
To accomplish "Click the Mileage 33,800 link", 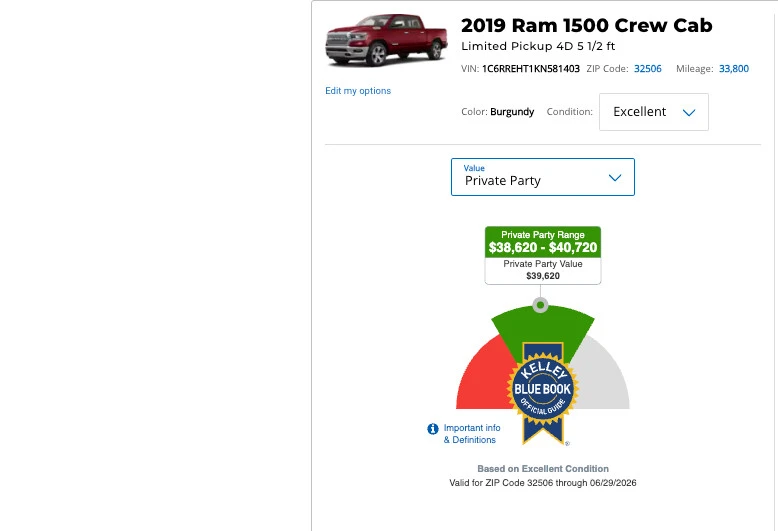I will pyautogui.click(x=733, y=68).
